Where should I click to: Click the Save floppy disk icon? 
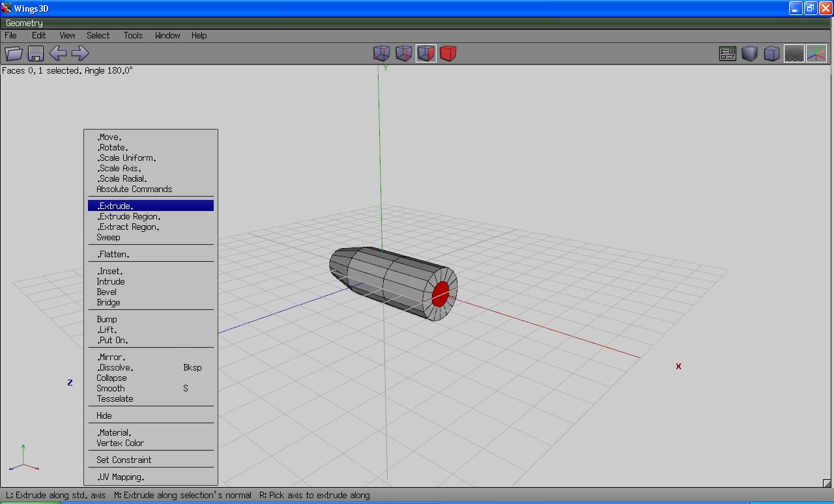[x=36, y=53]
